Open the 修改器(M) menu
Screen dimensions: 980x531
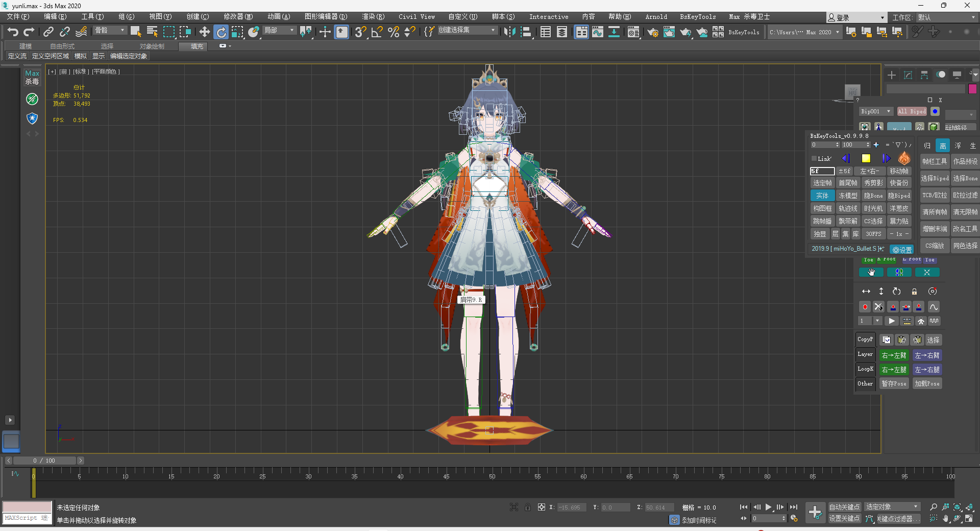click(238, 17)
